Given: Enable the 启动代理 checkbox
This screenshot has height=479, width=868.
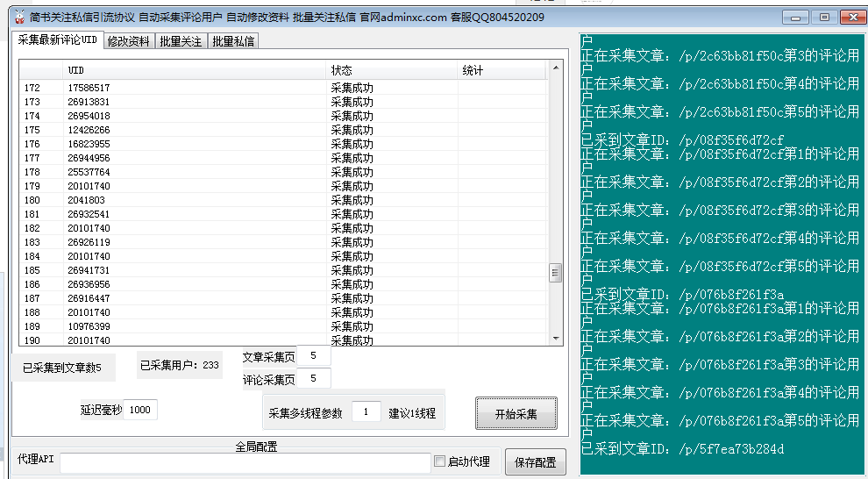Looking at the screenshot, I should click(439, 461).
